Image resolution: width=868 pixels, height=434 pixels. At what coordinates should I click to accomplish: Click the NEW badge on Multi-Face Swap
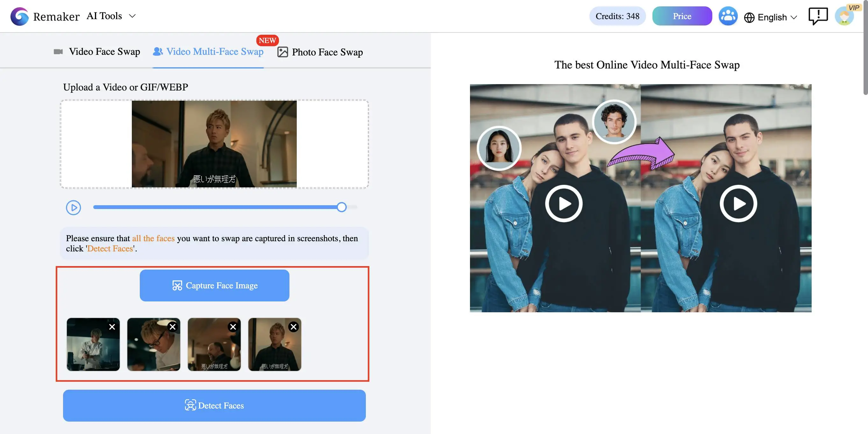coord(267,40)
